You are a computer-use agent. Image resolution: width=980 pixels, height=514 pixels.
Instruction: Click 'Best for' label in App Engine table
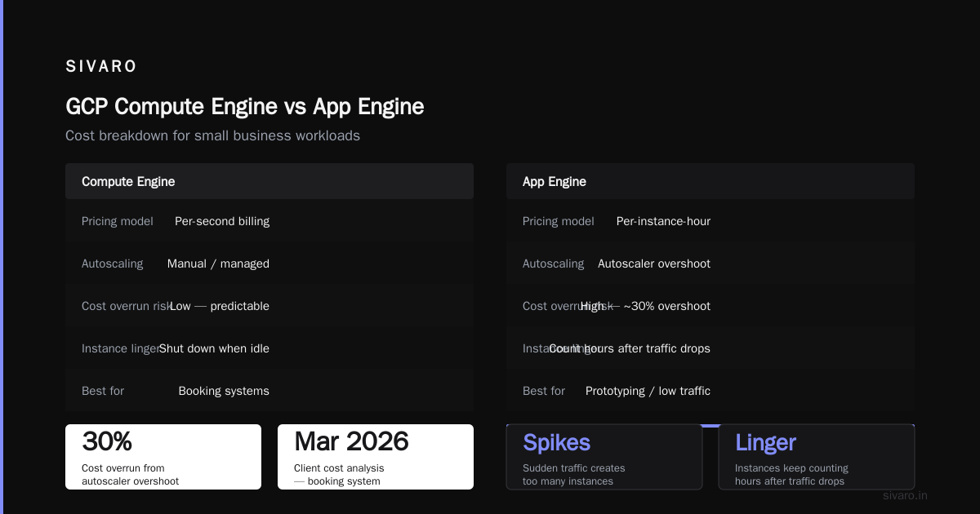[544, 391]
